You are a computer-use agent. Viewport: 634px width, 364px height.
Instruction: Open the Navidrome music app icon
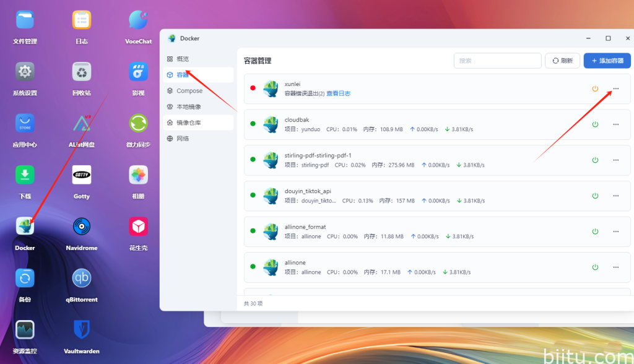(82, 227)
